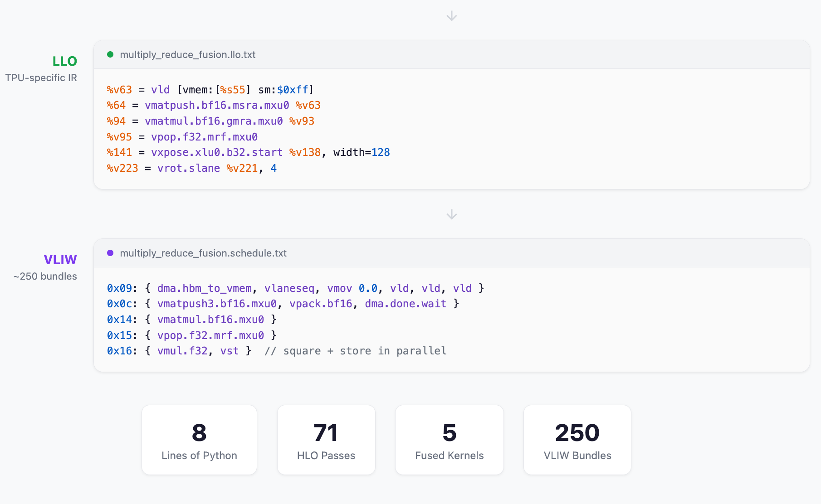Click the purple dot beside multiply_reduce_fusion.schedule.txt

tap(110, 253)
